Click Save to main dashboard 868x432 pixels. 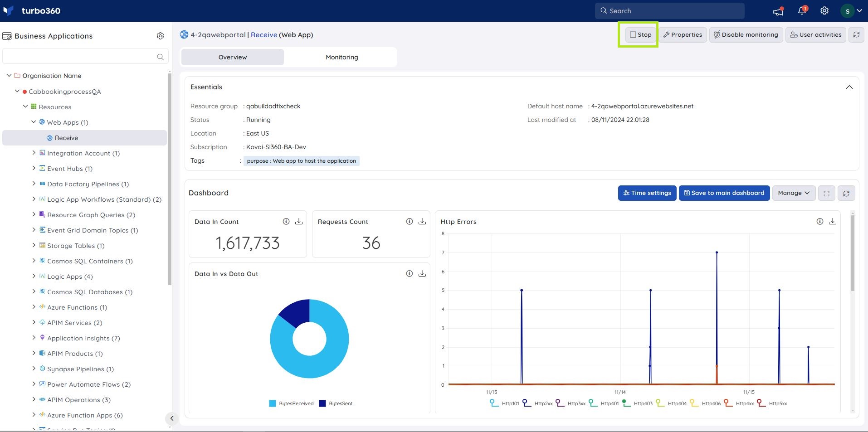pyautogui.click(x=724, y=193)
